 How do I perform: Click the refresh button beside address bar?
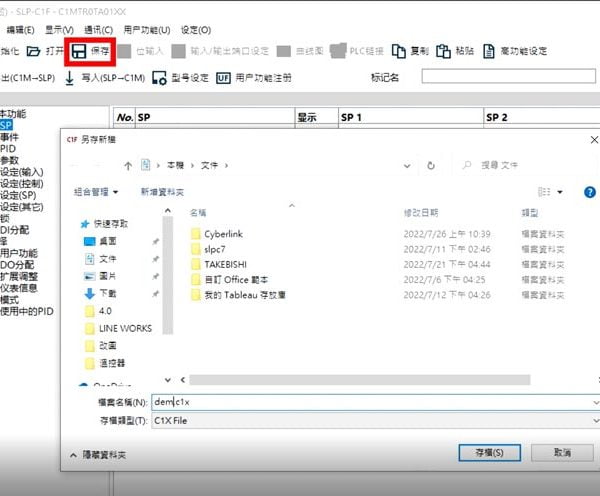431,165
